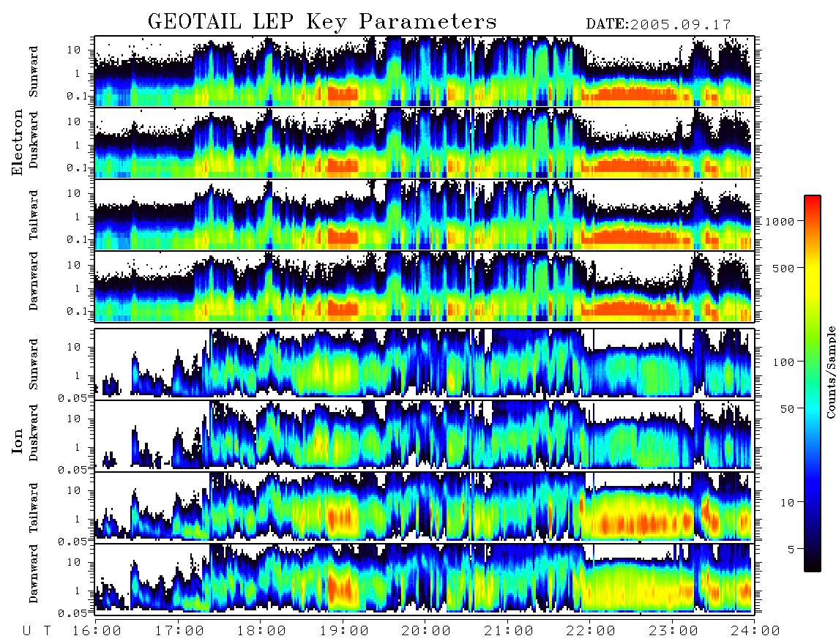The image size is (836, 644).
Task: Click the 23:00 time tick label
Action: pos(673,631)
